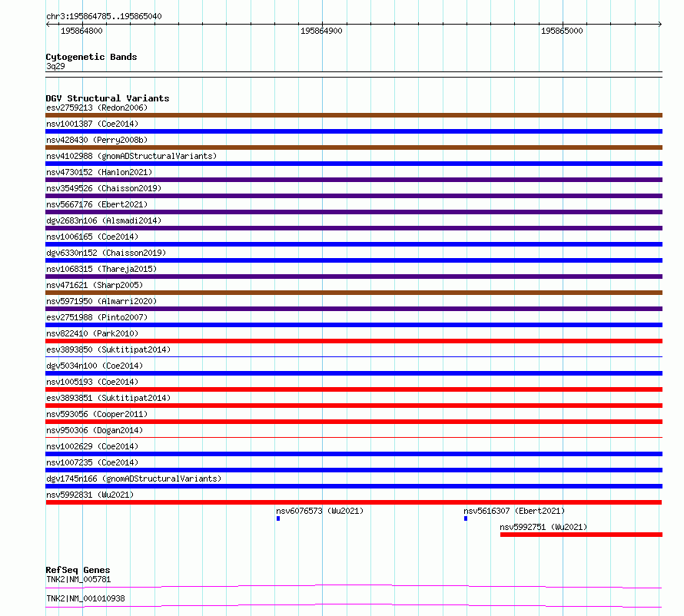
Task: Open nsv1002629 (Coe2014) variant
Action: pyautogui.click(x=92, y=446)
